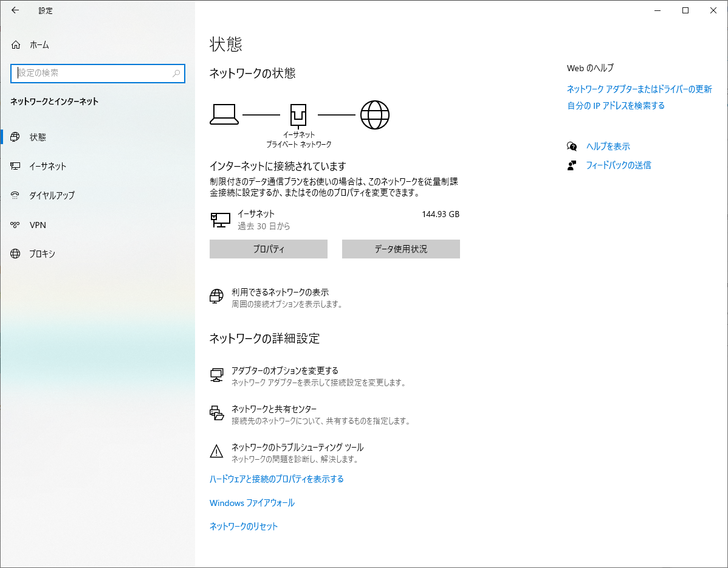Open ネットワークと共有センター
The width and height of the screenshot is (728, 568).
(273, 409)
